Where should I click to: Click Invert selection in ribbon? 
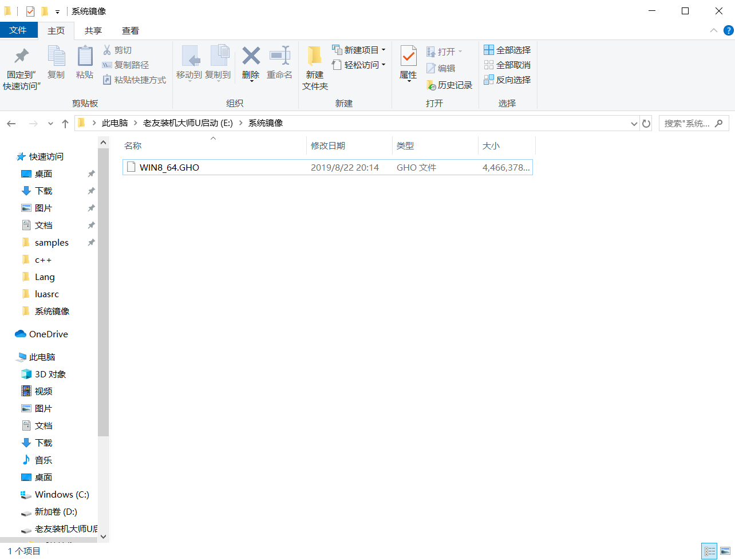coord(507,80)
